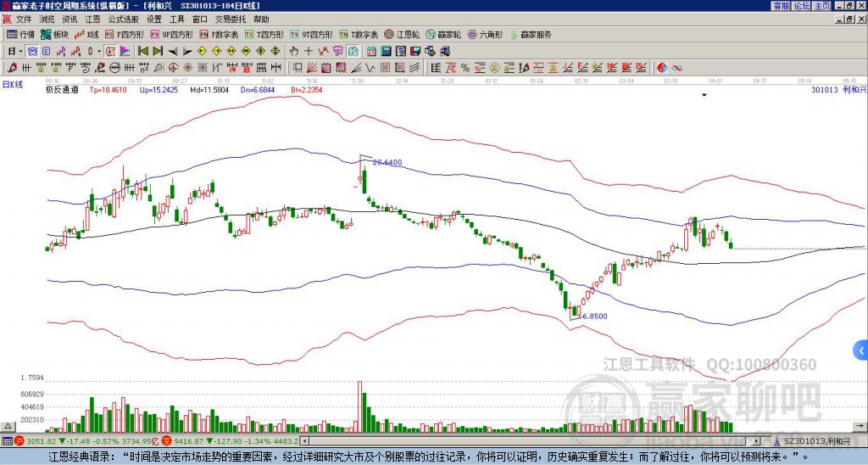Toggle the 权 adjusted-price icon
This screenshot has height=465, width=868.
110,52
